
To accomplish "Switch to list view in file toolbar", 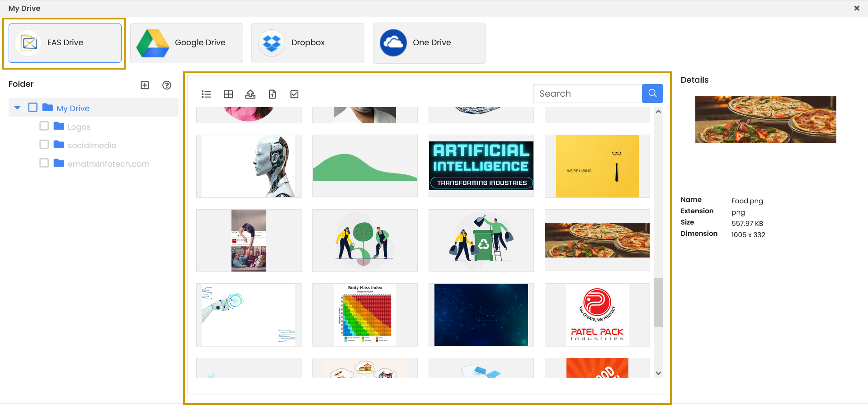I will pos(206,94).
